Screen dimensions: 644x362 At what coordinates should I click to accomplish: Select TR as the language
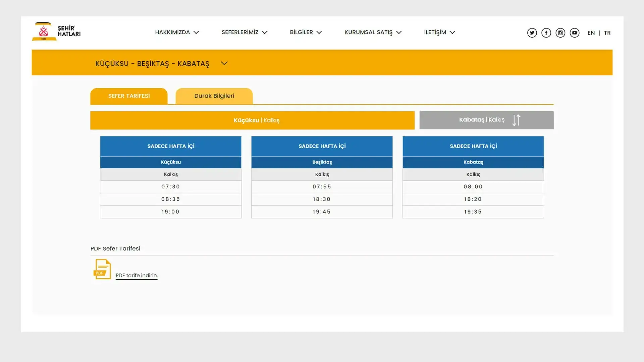click(607, 33)
